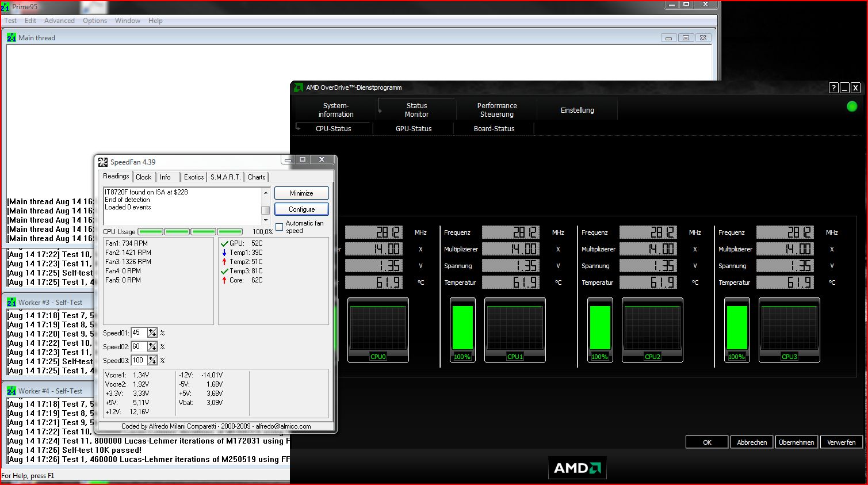This screenshot has height=485, width=868.
Task: Click SpeedFan log scrollbar up arrow
Action: [266, 192]
